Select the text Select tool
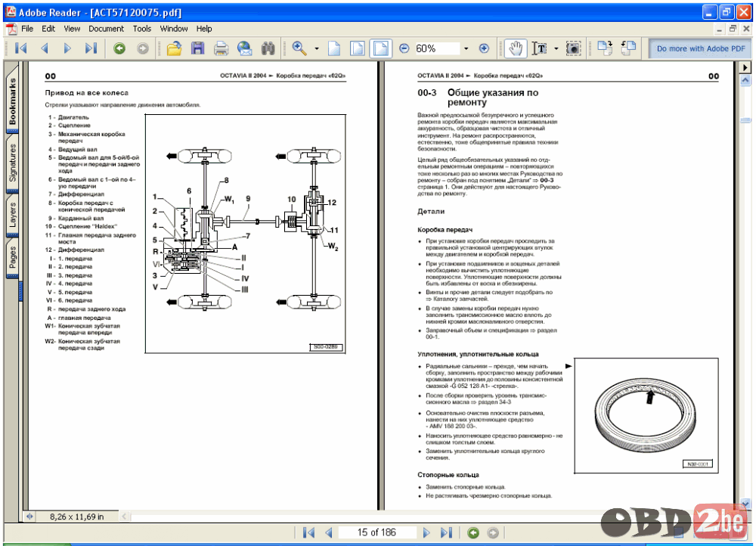Viewport: 756px width, 546px height. (539, 48)
